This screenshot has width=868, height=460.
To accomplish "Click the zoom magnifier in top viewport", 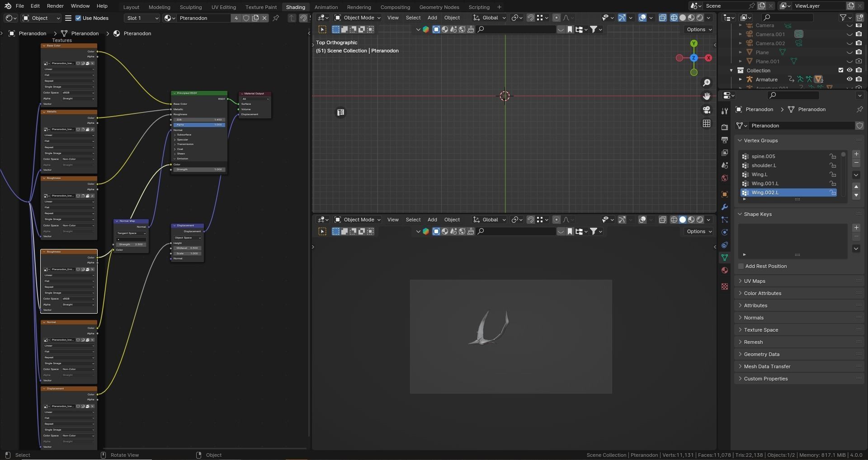I will click(x=707, y=83).
